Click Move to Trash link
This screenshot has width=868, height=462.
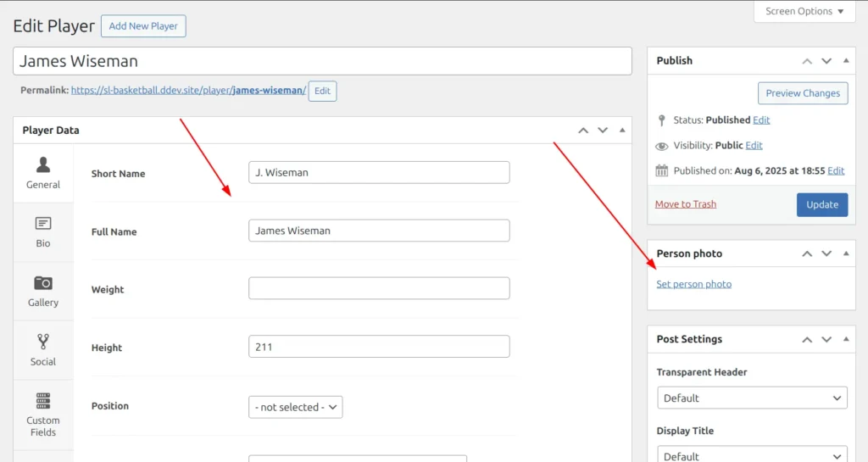click(685, 204)
